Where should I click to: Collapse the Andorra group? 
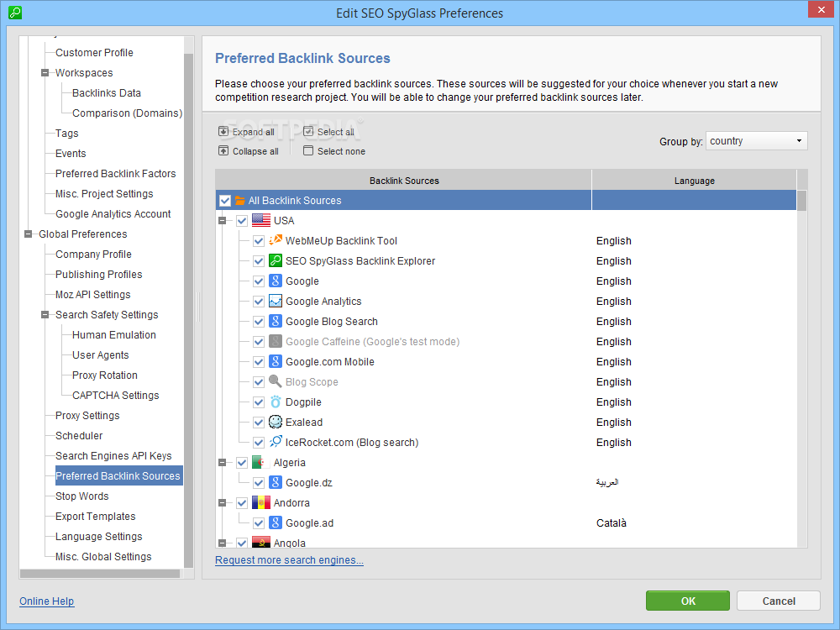click(x=223, y=502)
